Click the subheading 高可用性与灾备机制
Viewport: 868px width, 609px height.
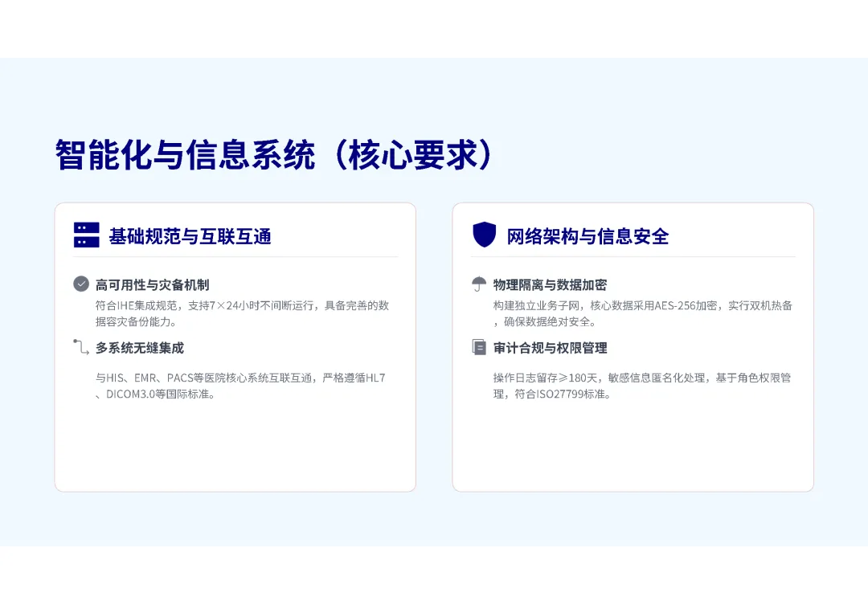coord(152,285)
